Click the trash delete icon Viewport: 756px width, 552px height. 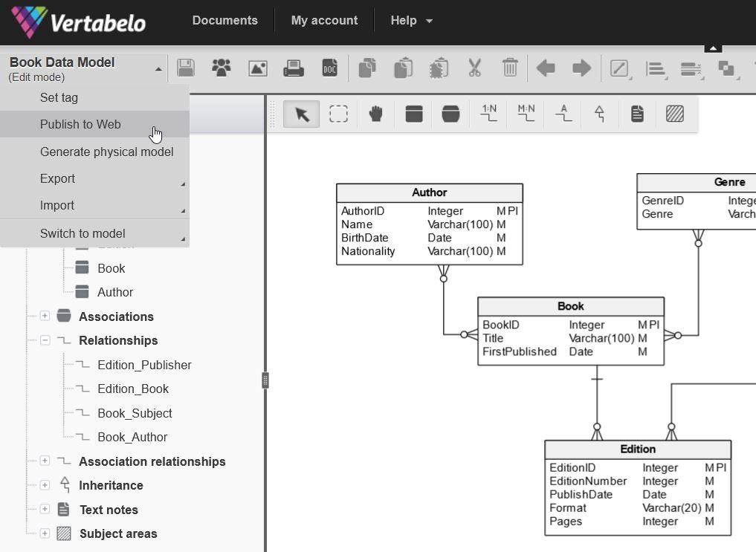coord(510,68)
